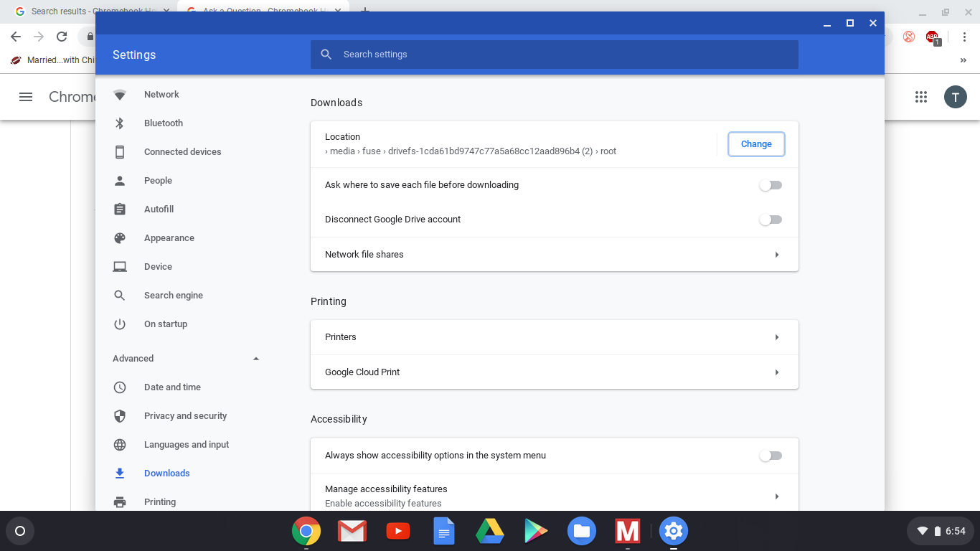Select On startup in sidebar
The height and width of the screenshot is (551, 980).
[x=166, y=324]
